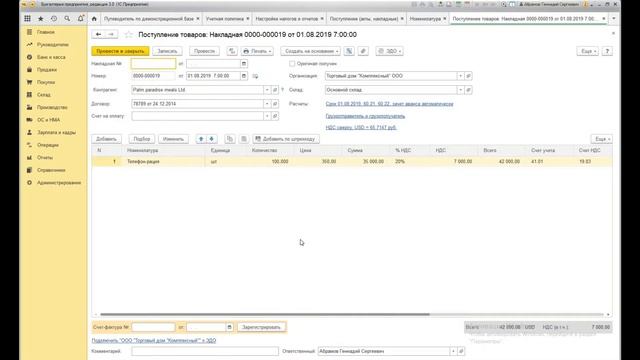
Task: Go to the Home page icon
Action: click(x=94, y=19)
